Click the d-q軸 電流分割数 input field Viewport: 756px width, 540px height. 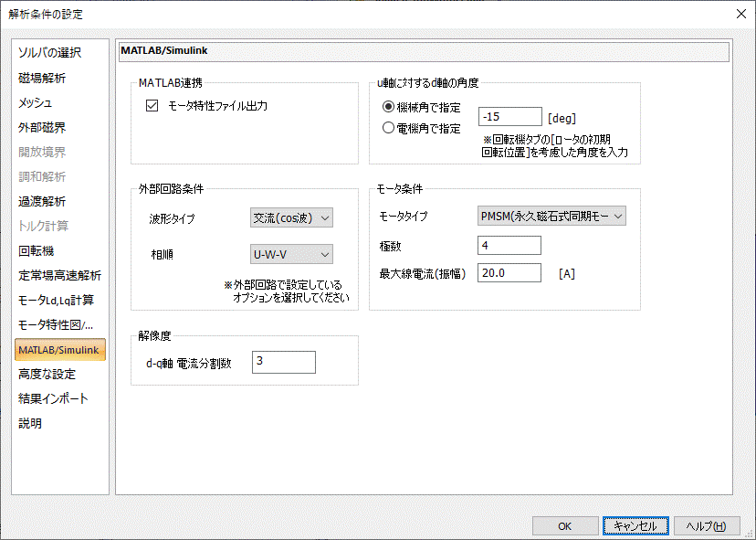click(283, 362)
